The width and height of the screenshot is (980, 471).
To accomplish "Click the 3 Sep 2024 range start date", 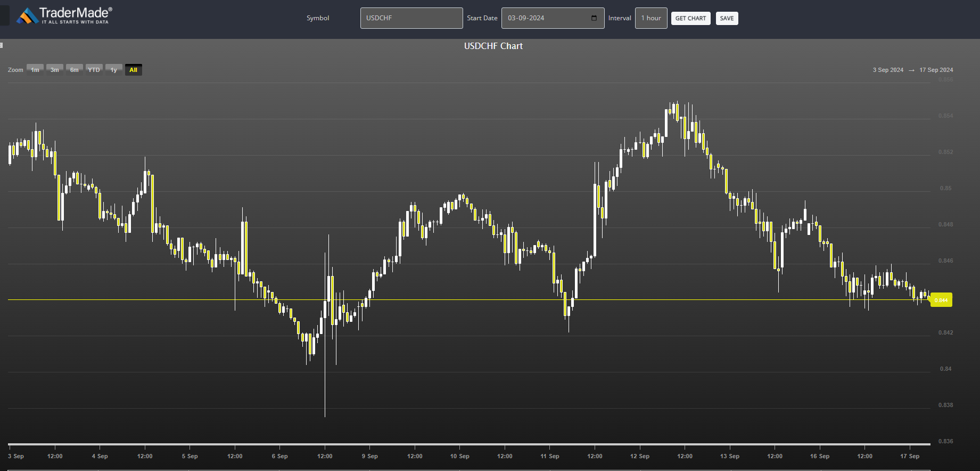I will coord(888,70).
